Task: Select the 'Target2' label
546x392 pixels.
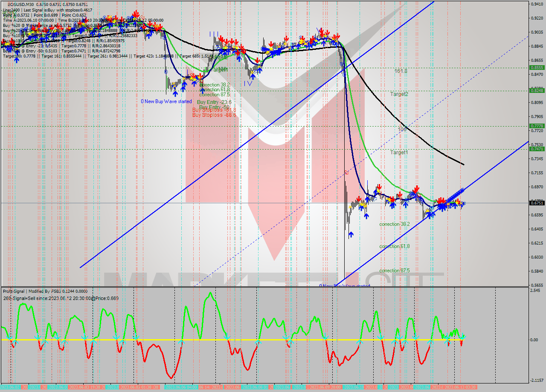Action: pyautogui.click(x=399, y=94)
